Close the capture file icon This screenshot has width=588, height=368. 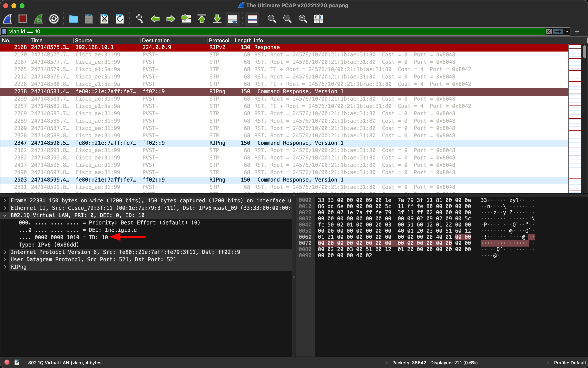105,19
